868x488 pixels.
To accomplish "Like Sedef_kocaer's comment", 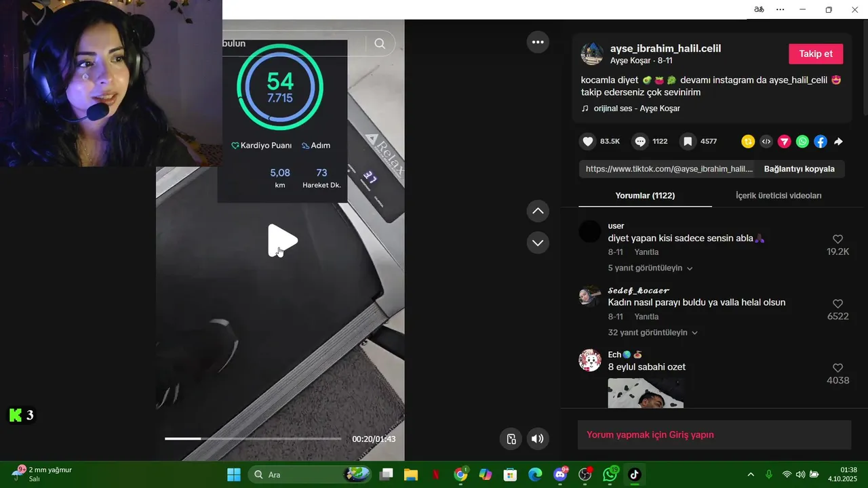I will click(x=837, y=304).
